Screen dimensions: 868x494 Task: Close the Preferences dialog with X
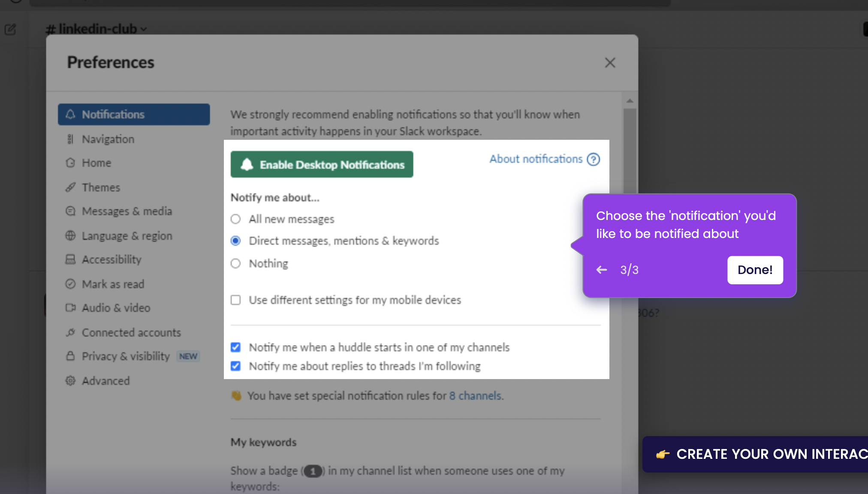610,63
